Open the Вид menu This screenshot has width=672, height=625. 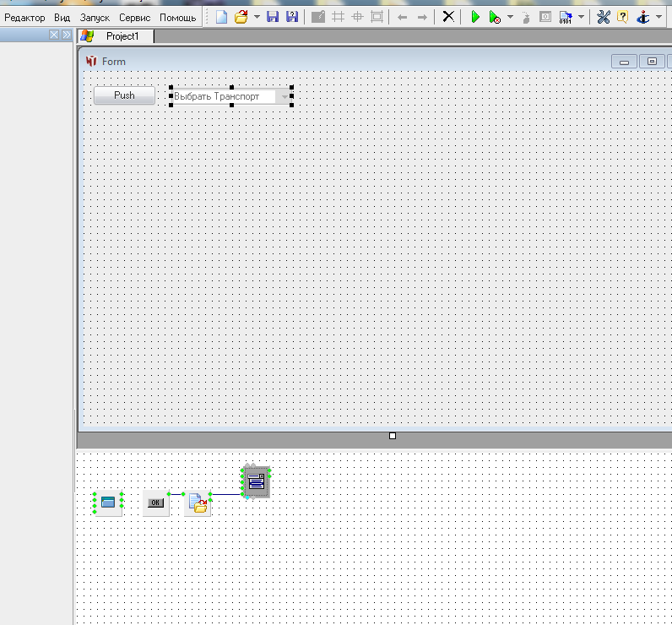pyautogui.click(x=62, y=18)
